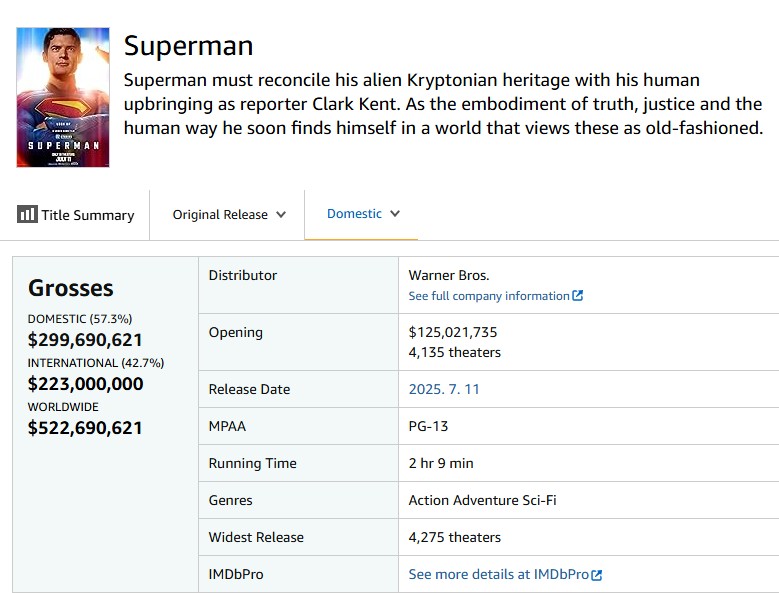Image resolution: width=779 pixels, height=593 pixels.
Task: Click the IMDbPro row label
Action: tap(235, 574)
